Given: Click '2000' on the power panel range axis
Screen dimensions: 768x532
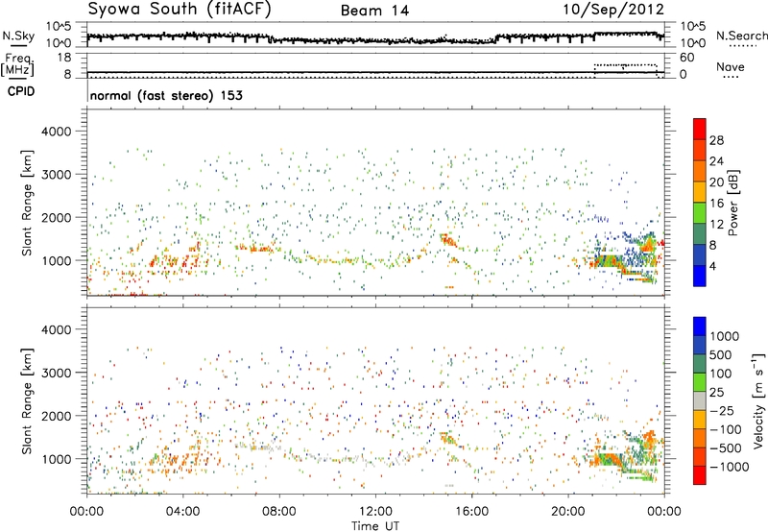Looking at the screenshot, I should click(57, 217).
